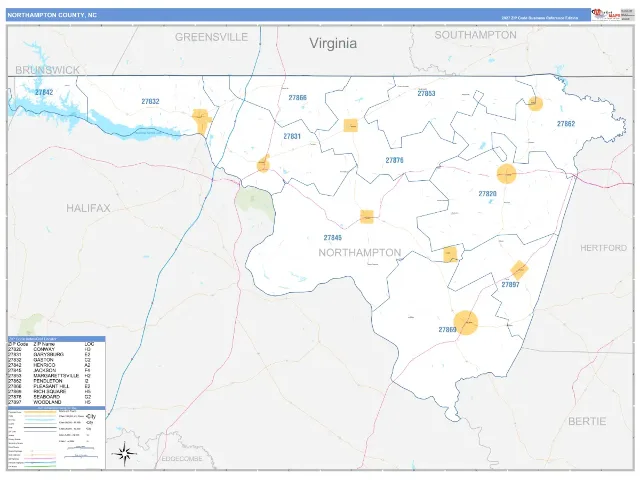
Task: Click the ZIP Code index table header bar
Action: (56, 339)
